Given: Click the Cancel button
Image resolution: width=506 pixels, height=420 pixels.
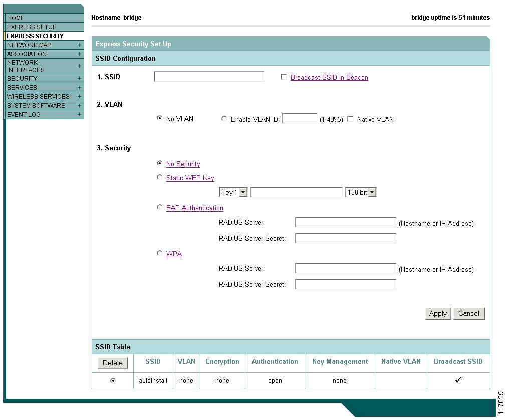Looking at the screenshot, I should tap(469, 314).
